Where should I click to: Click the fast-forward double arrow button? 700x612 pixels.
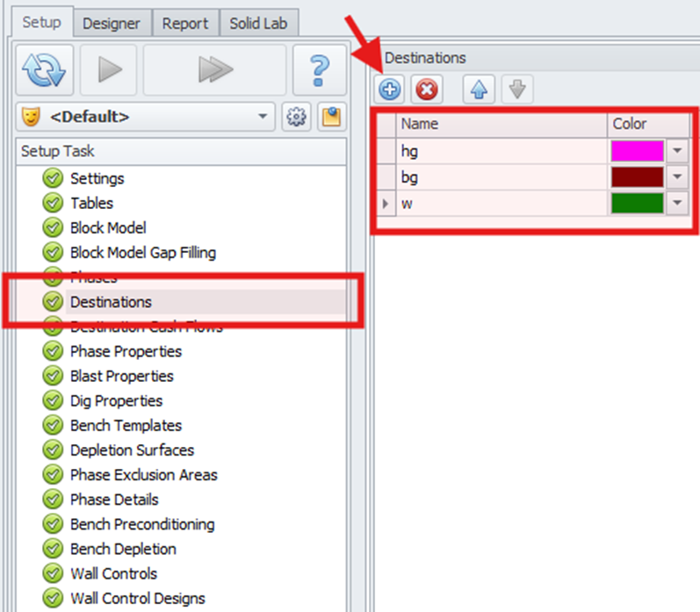(x=213, y=71)
